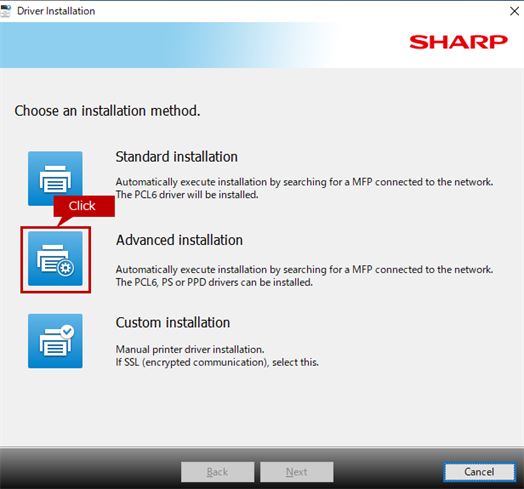
Task: Pick the Custom installation checkmark printer icon
Action: [x=55, y=341]
